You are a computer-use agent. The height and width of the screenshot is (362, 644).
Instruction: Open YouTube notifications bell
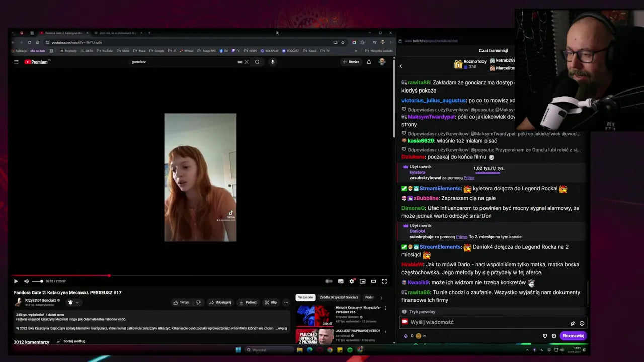tap(369, 62)
